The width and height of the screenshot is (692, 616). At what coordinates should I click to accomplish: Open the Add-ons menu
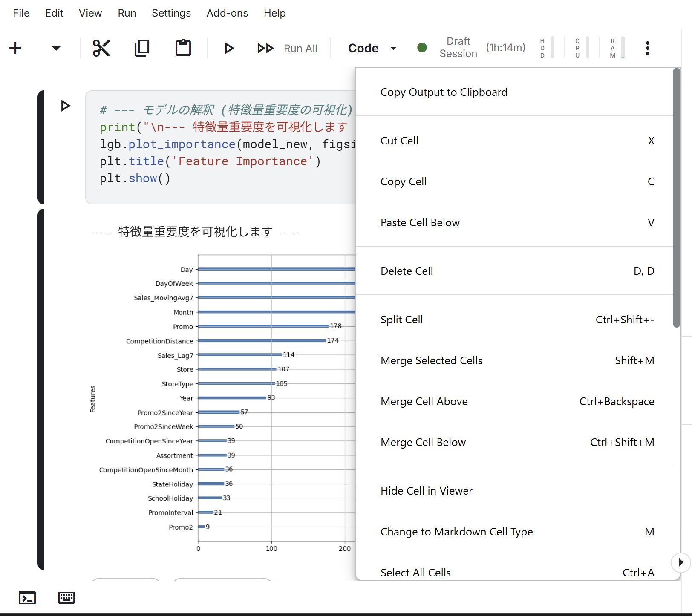(x=227, y=13)
